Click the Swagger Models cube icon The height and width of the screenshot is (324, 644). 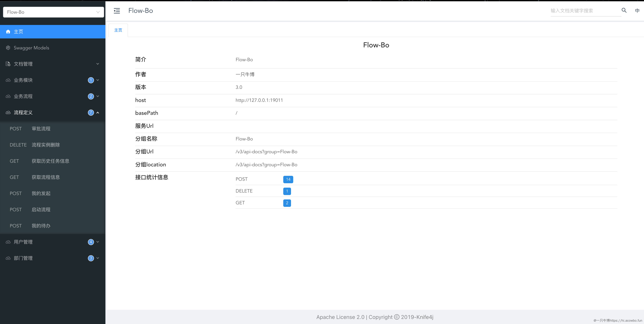(8, 48)
